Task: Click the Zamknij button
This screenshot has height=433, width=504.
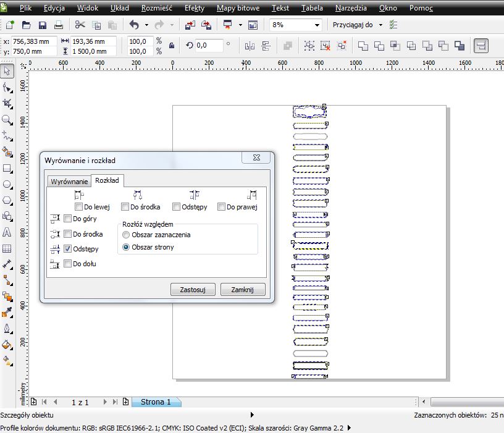Action: [x=243, y=289]
